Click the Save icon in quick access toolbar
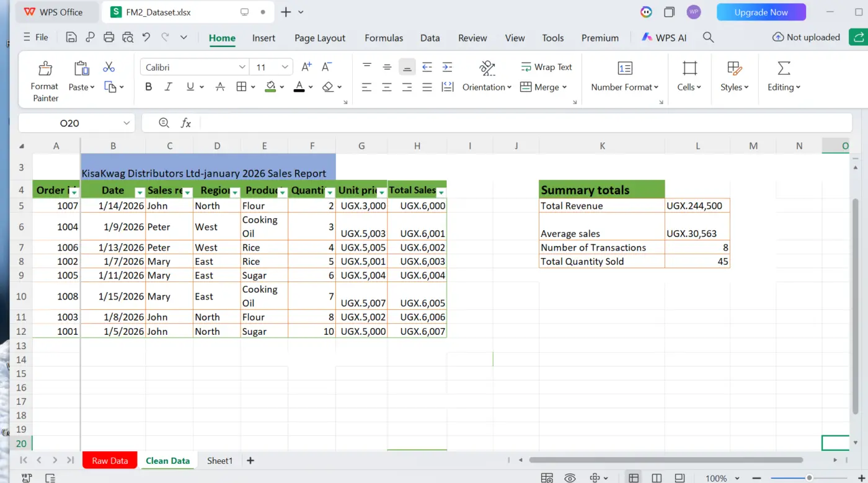Image resolution: width=868 pixels, height=483 pixels. pyautogui.click(x=71, y=37)
